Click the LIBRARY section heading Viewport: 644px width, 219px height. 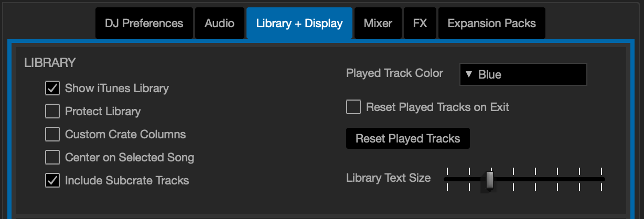(x=50, y=63)
